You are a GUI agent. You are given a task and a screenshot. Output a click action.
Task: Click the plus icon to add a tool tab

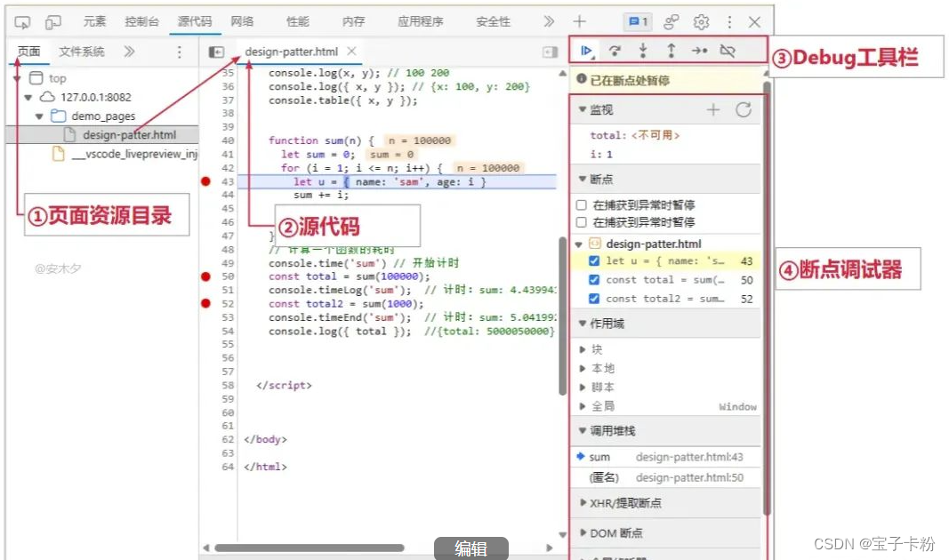pyautogui.click(x=579, y=21)
